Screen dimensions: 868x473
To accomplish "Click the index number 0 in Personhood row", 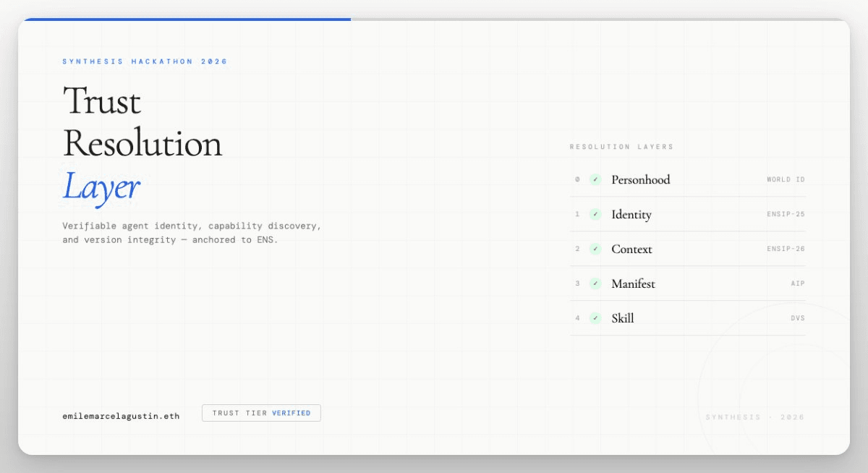I will click(577, 179).
